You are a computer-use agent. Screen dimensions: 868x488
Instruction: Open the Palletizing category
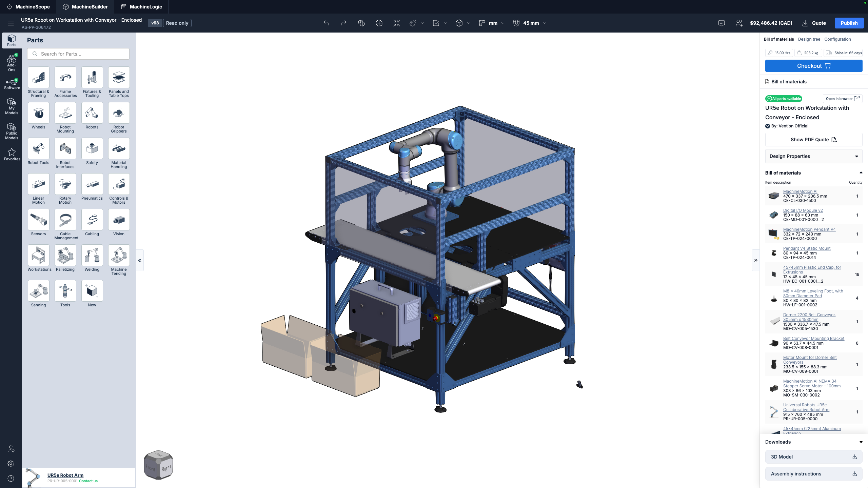coord(65,258)
